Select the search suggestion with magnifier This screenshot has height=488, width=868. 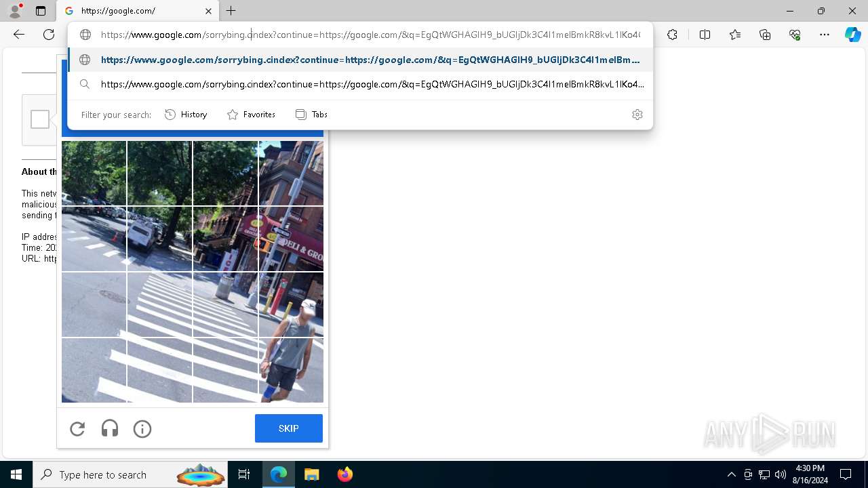point(360,84)
